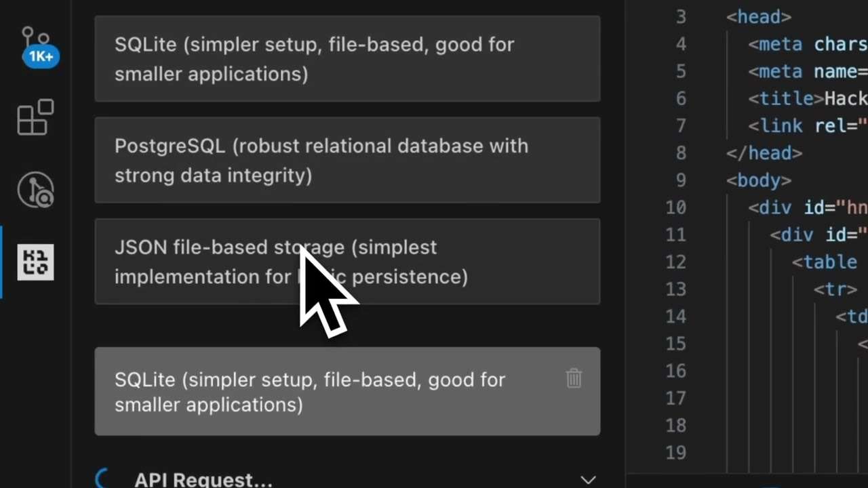Select line number 12 in the editor gutter
The height and width of the screenshot is (488, 868).
pyautogui.click(x=676, y=262)
